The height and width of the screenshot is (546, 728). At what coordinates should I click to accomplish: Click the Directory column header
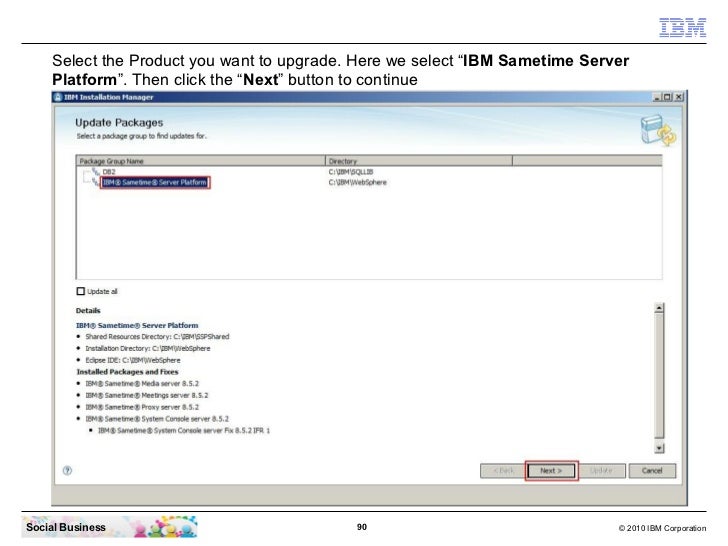419,161
